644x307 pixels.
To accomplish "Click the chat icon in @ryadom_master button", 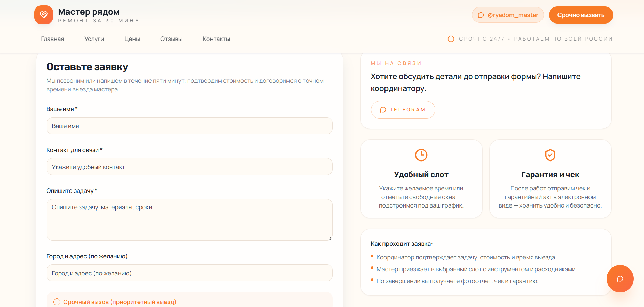I will point(481,15).
